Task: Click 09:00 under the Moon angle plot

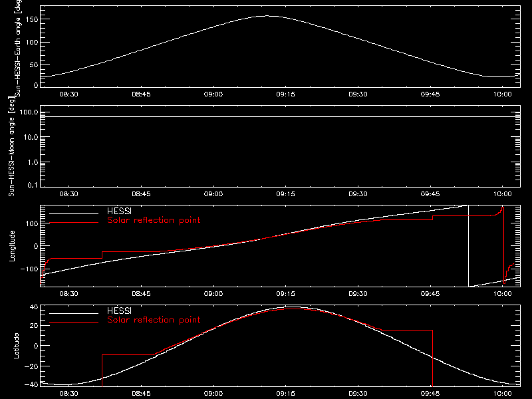Action: click(x=213, y=194)
